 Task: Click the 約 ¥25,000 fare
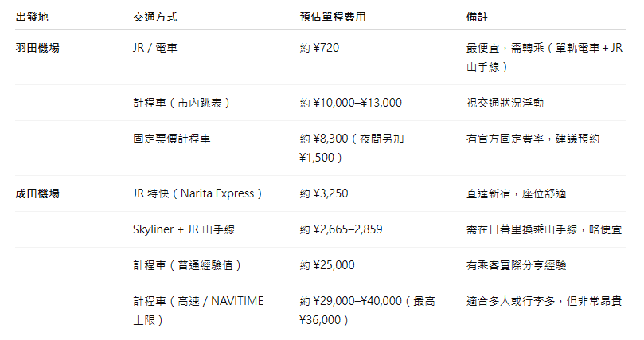tap(327, 265)
